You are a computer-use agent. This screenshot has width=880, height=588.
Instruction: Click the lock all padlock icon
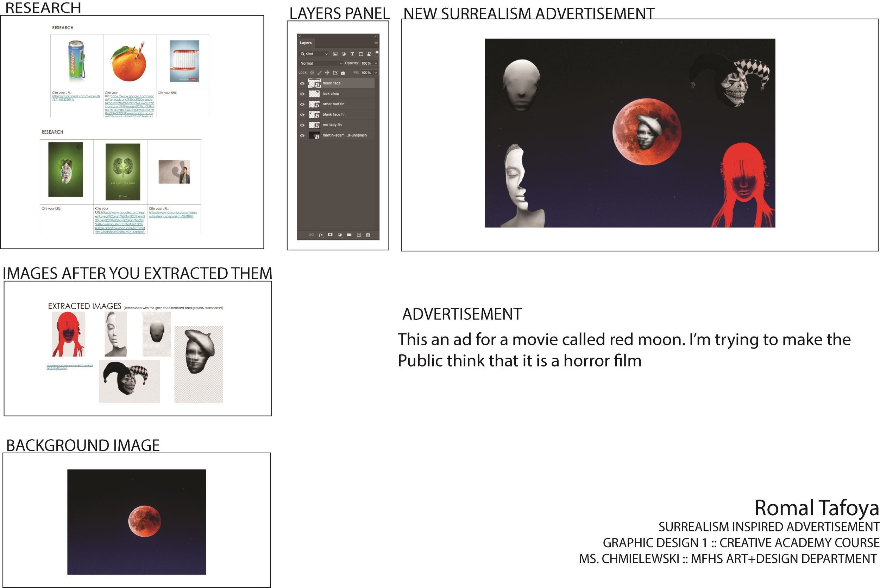pyautogui.click(x=342, y=73)
